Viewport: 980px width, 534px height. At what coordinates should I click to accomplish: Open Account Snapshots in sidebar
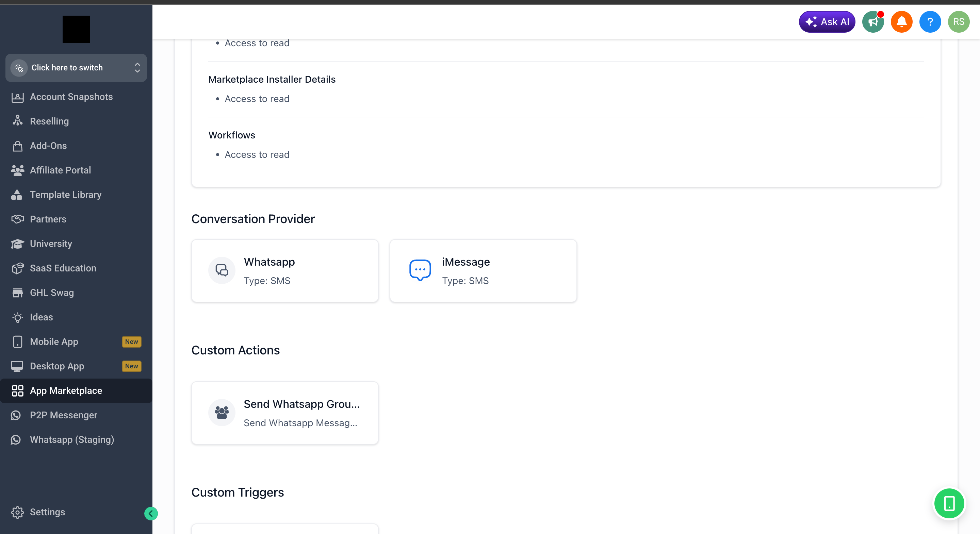click(x=76, y=97)
